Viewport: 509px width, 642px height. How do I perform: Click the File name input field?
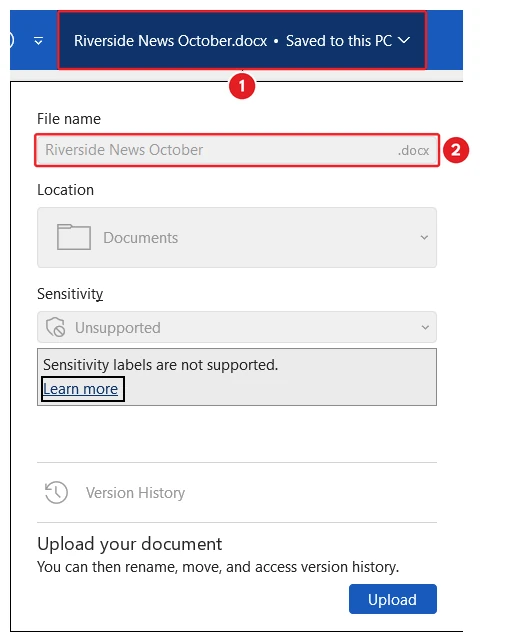pyautogui.click(x=237, y=150)
